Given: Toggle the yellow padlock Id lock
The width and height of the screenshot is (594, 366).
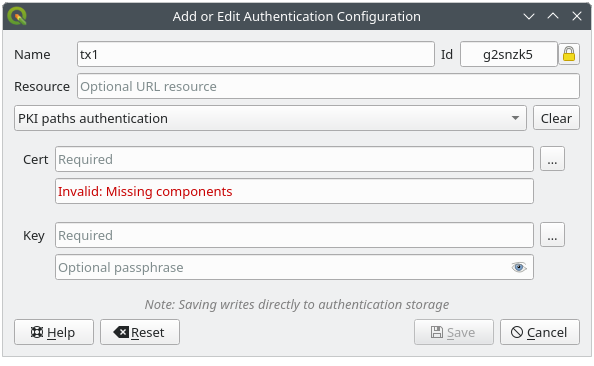Looking at the screenshot, I should tap(569, 54).
